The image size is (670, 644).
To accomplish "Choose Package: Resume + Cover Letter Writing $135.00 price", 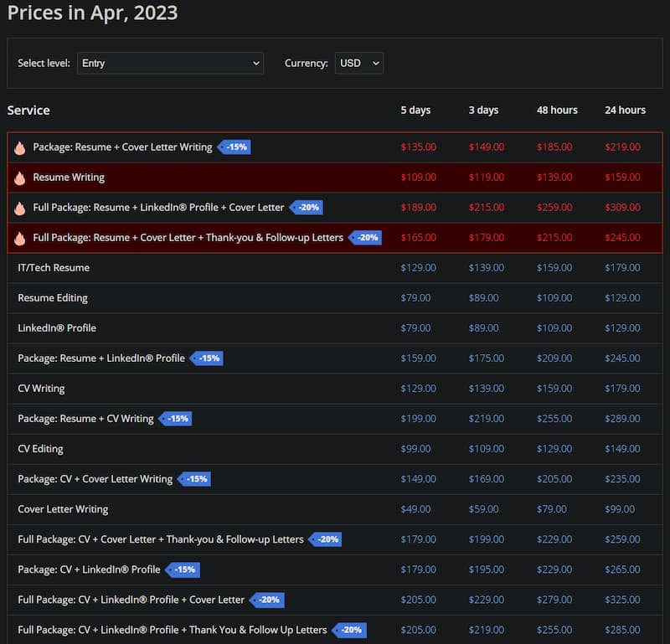I will click(418, 147).
